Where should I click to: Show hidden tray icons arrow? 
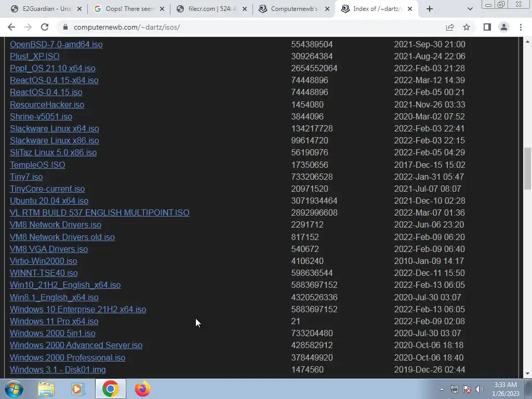coord(442,389)
